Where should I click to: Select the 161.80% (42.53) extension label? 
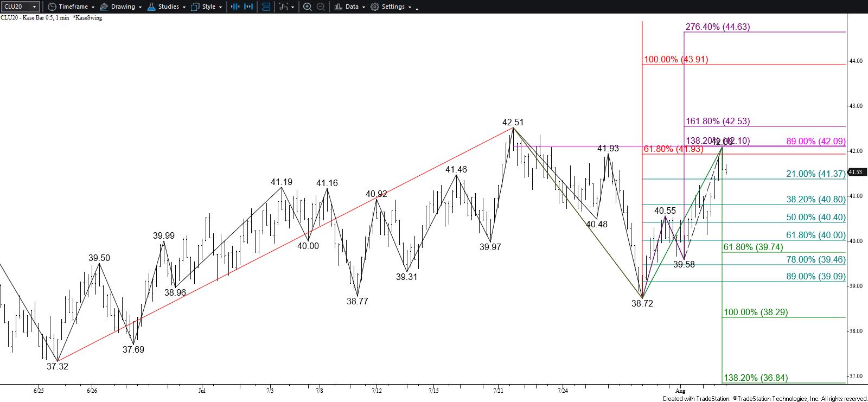point(718,121)
